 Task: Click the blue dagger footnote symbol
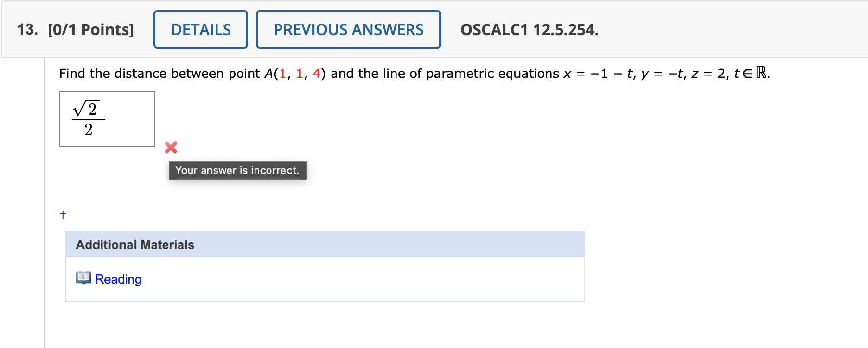pos(62,215)
